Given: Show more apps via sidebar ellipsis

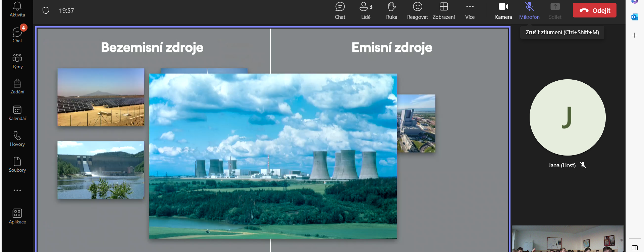Looking at the screenshot, I should pyautogui.click(x=17, y=190).
